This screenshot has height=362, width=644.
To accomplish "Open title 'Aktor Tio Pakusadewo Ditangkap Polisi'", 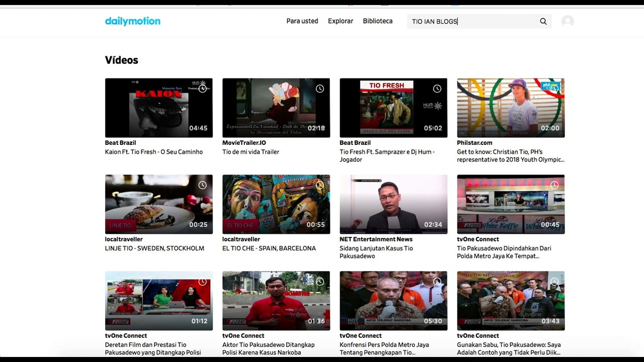I will point(268,349).
